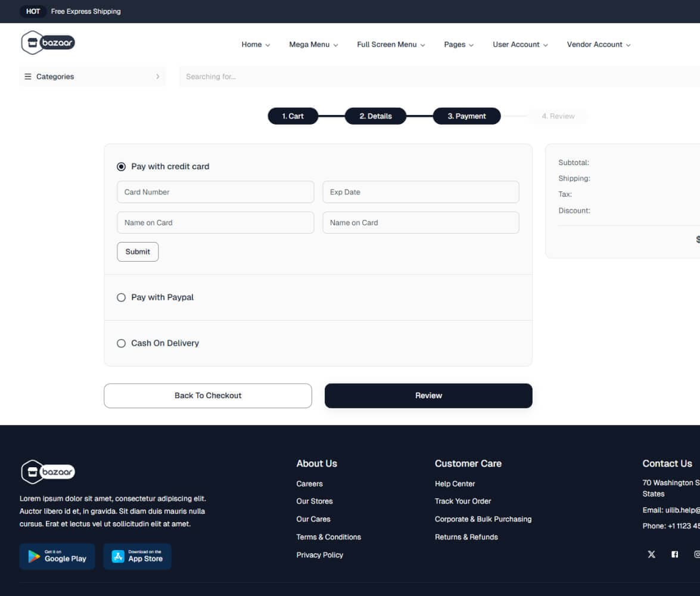
Task: Advance to the 4. Review progress step
Action: coord(558,116)
